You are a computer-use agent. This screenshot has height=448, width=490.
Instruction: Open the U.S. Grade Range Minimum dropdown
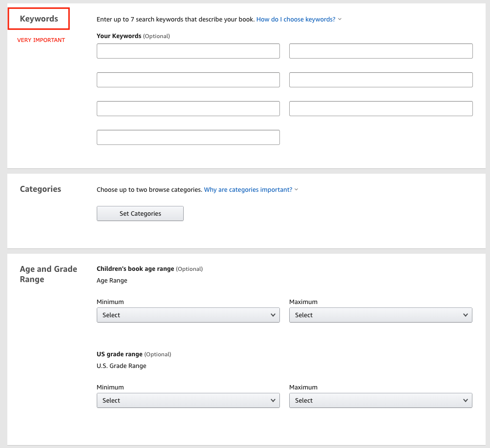pos(188,401)
